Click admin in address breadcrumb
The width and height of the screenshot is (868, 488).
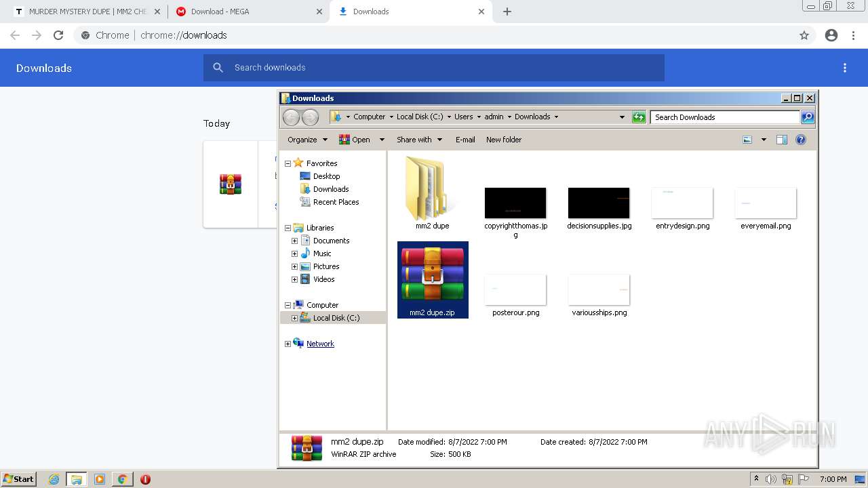494,117
